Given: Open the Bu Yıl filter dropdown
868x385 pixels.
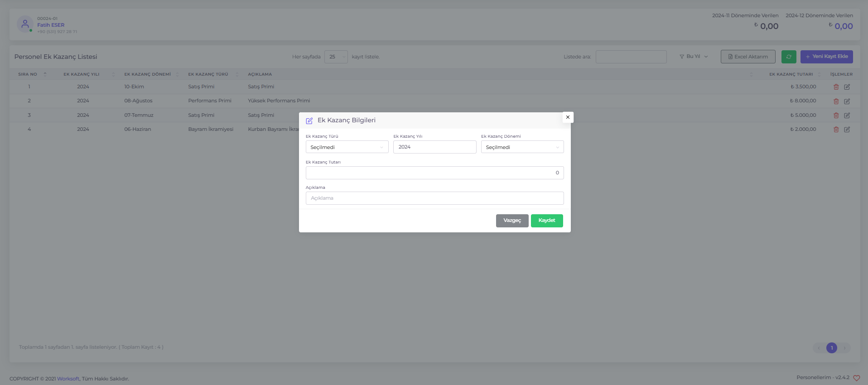Looking at the screenshot, I should tap(694, 57).
